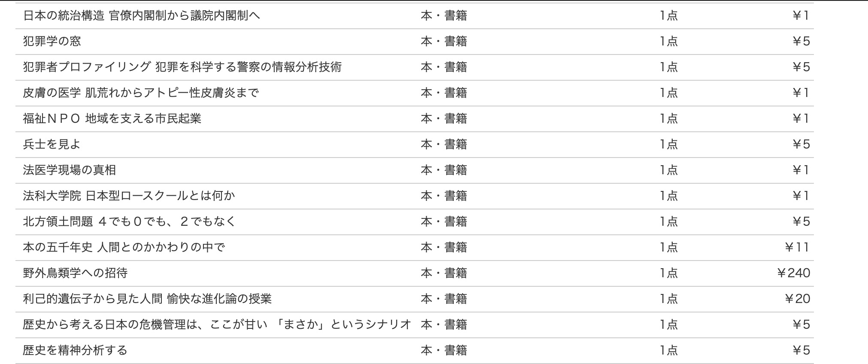Open 本の五千年史 人間とのかかわりの中で
The height and width of the screenshot is (364, 868).
click(x=124, y=248)
